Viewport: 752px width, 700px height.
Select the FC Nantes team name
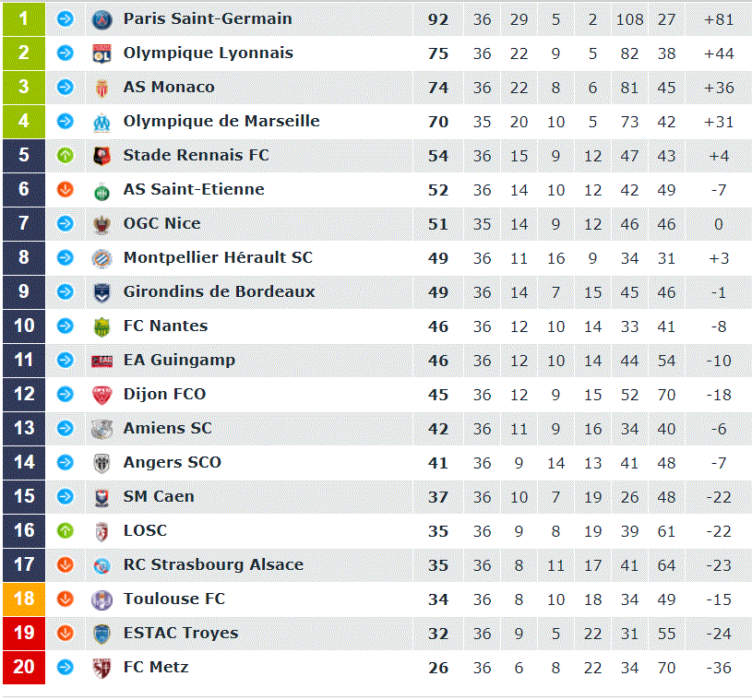coord(165,326)
